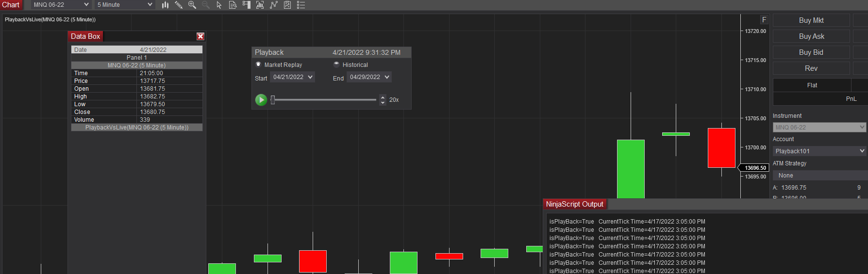Click the playback position slider handle
Viewport: 868px width, 274px height.
273,99
